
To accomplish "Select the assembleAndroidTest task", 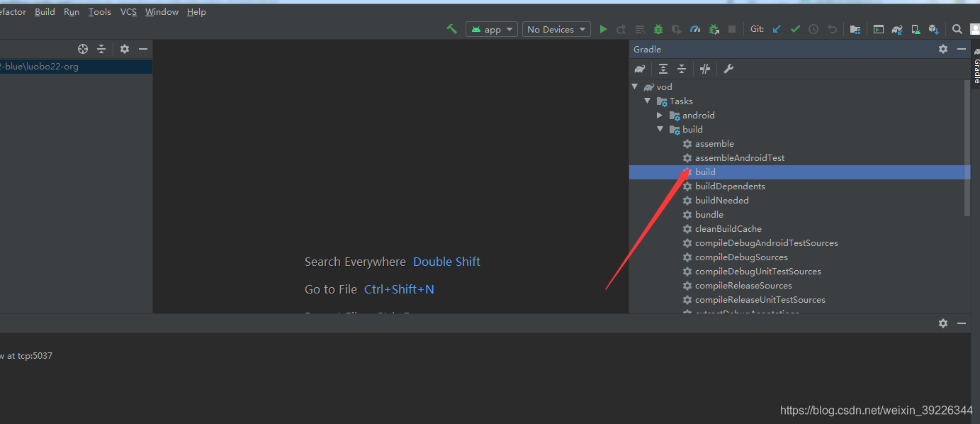I will [740, 157].
